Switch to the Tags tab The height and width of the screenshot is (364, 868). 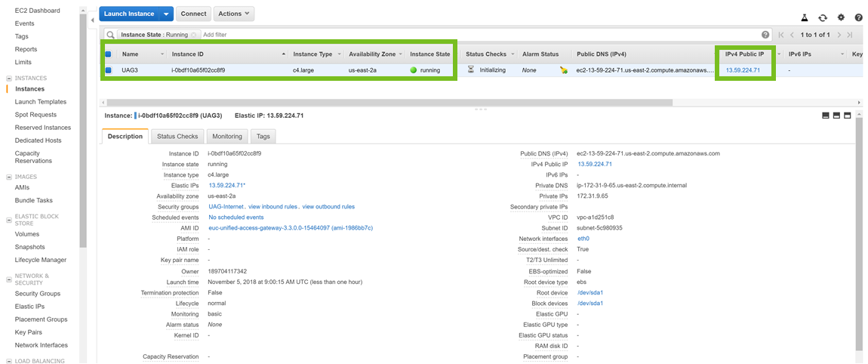pyautogui.click(x=263, y=136)
